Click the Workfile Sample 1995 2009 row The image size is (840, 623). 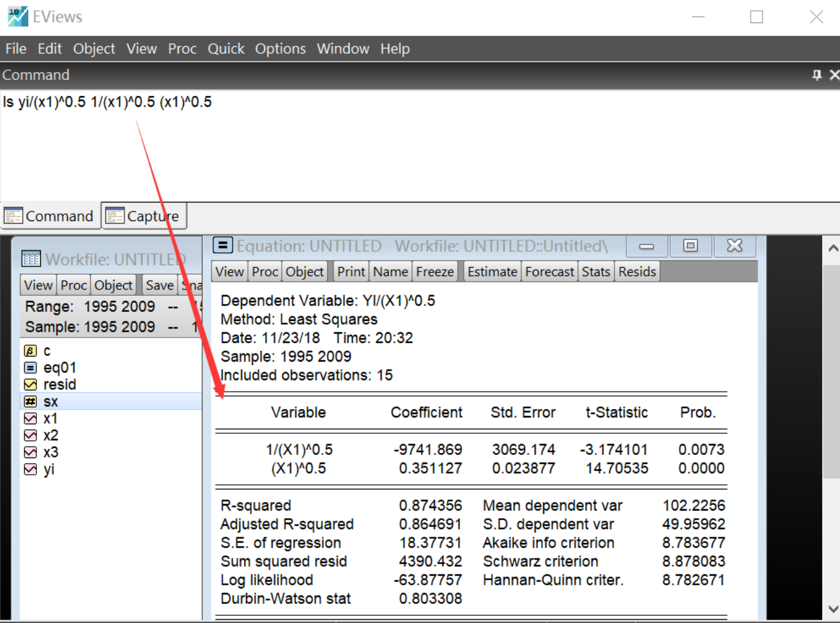click(111, 327)
